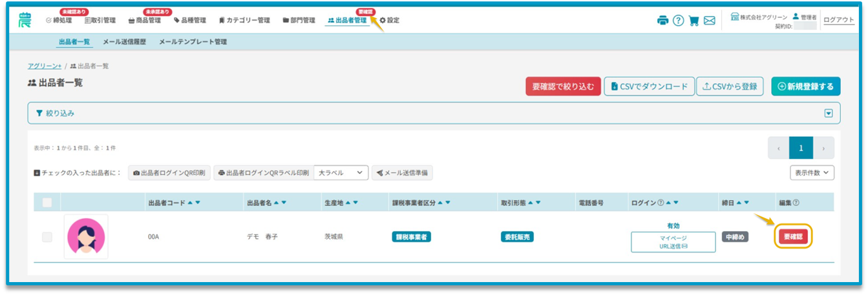Viewport: 868px width, 295px height.
Task: Switch to メール送信履歴 tab
Action: click(x=124, y=42)
